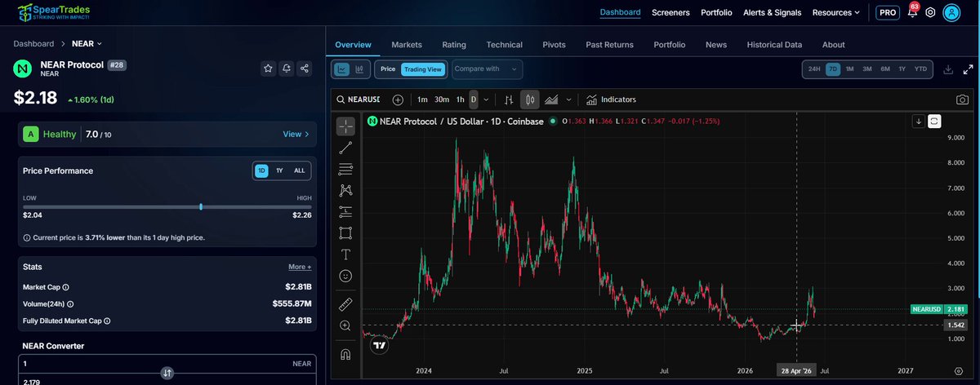Set Price Performance range to 1Y
This screenshot has height=385, width=980.
[279, 170]
